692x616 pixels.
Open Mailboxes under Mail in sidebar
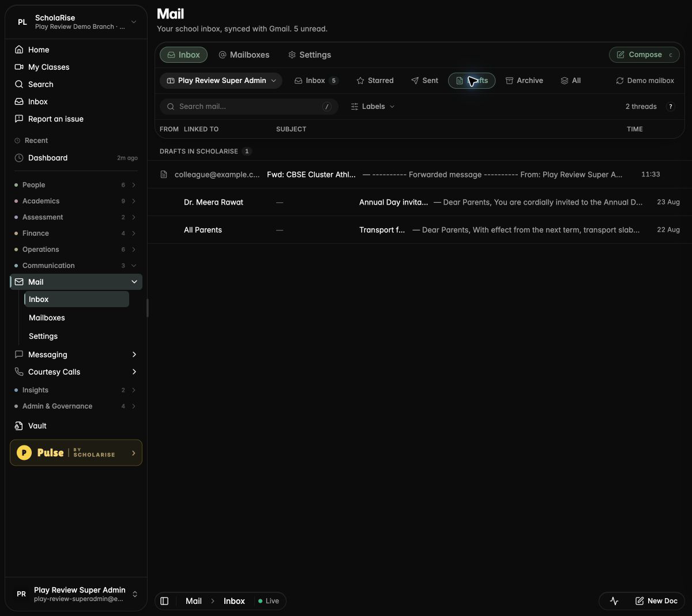click(x=47, y=318)
